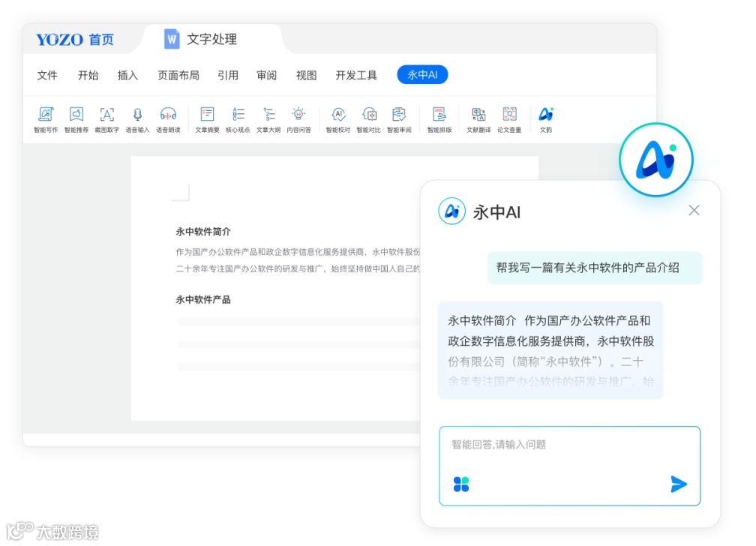Open the 审阅 ribbon tab

tap(267, 75)
